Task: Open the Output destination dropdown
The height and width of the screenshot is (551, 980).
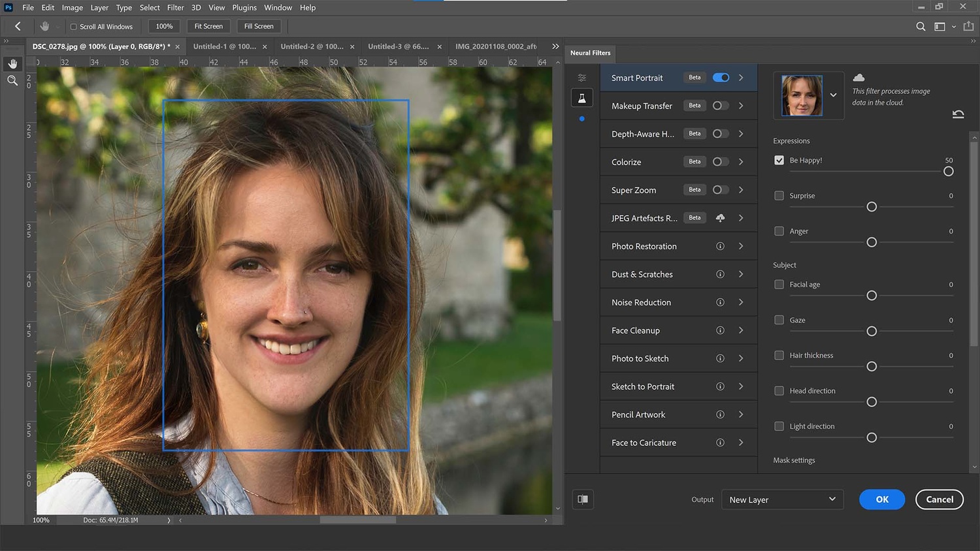Action: pos(782,499)
